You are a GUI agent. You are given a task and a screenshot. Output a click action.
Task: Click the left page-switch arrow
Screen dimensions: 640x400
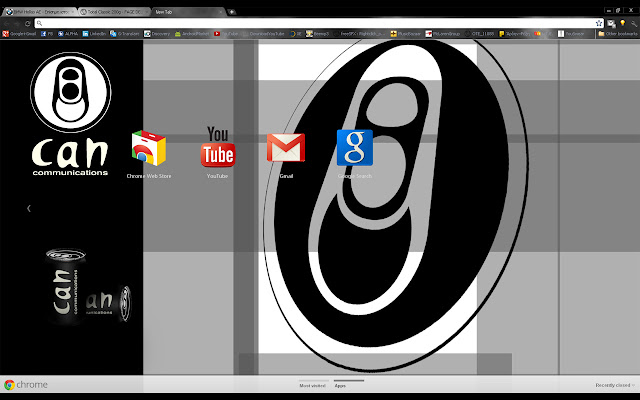29,208
